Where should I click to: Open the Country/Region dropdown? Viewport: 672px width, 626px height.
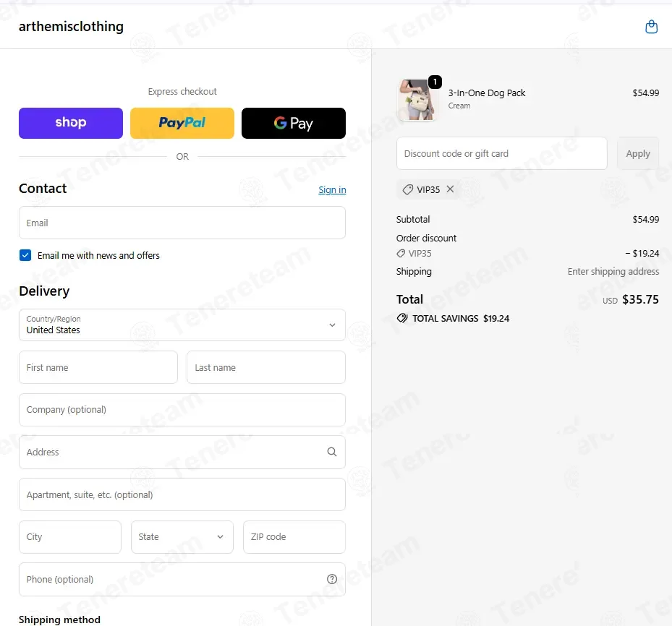[182, 325]
